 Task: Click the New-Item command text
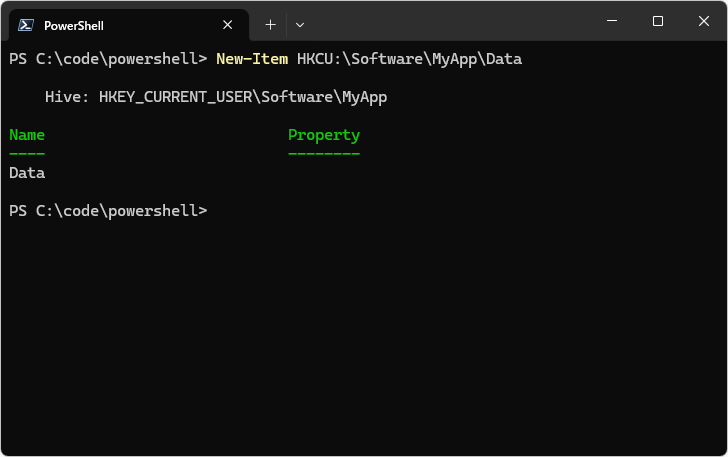[x=252, y=59]
